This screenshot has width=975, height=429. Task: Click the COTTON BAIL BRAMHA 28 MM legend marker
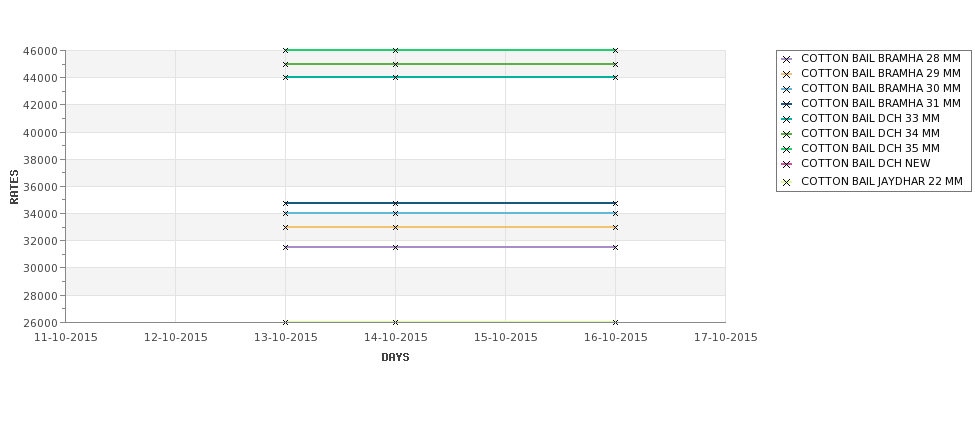click(786, 60)
